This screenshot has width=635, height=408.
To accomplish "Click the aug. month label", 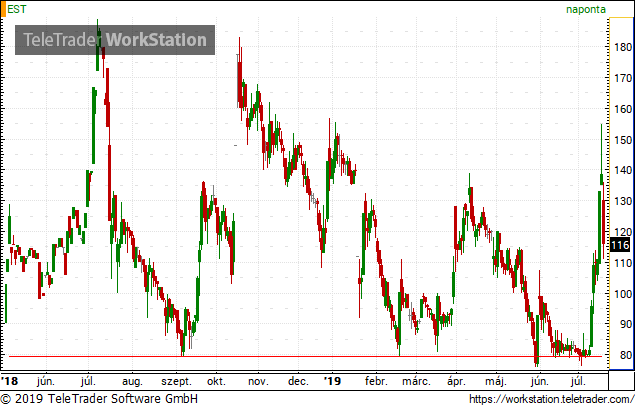I will click(132, 382).
